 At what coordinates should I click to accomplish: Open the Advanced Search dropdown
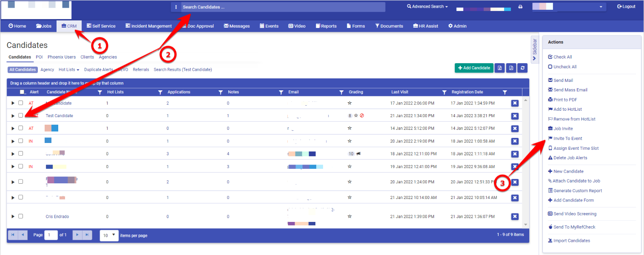428,6
